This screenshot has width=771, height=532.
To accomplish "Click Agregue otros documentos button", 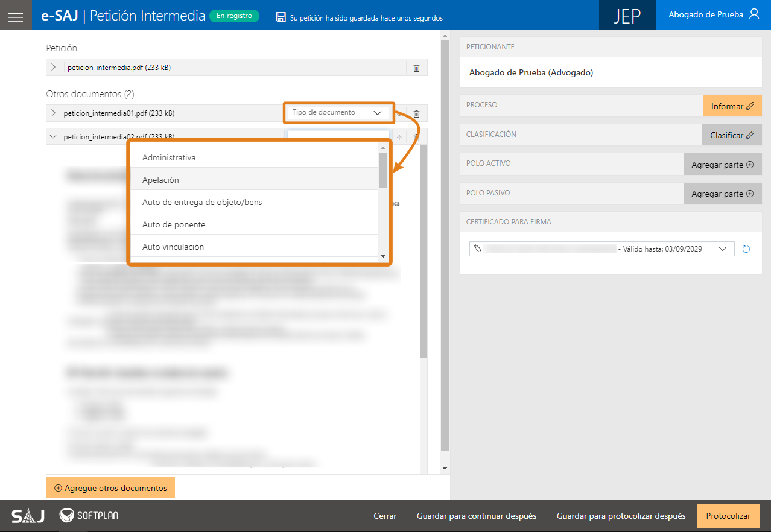I will tap(110, 488).
